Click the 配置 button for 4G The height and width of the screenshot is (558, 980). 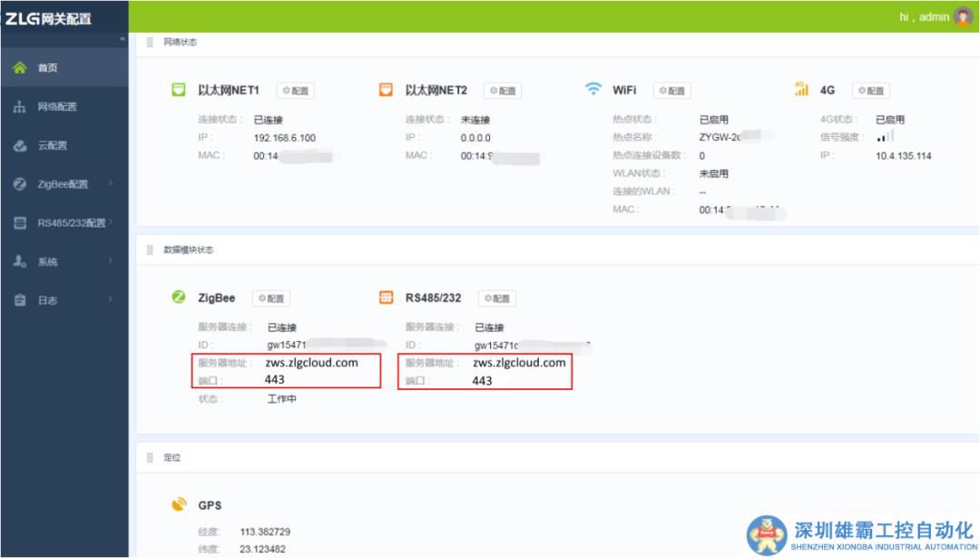pyautogui.click(x=871, y=90)
